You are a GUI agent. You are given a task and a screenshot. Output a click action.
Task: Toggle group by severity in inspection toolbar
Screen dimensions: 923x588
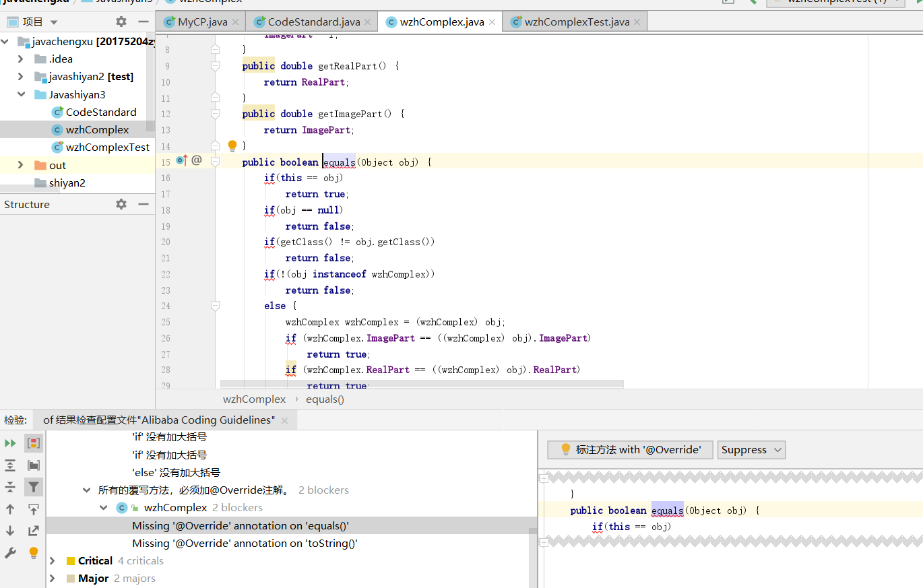[34, 443]
